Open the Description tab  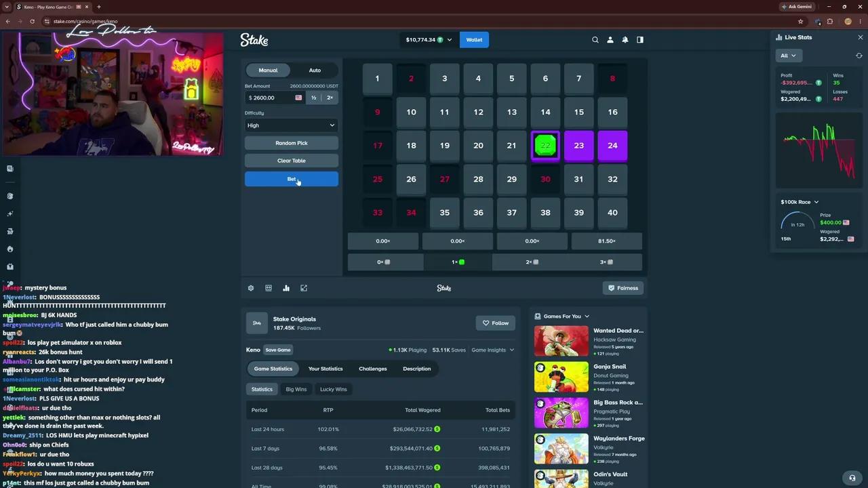tap(417, 369)
